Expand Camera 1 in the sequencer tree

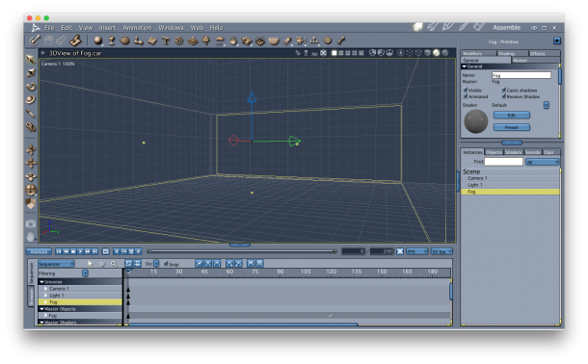tap(45, 289)
